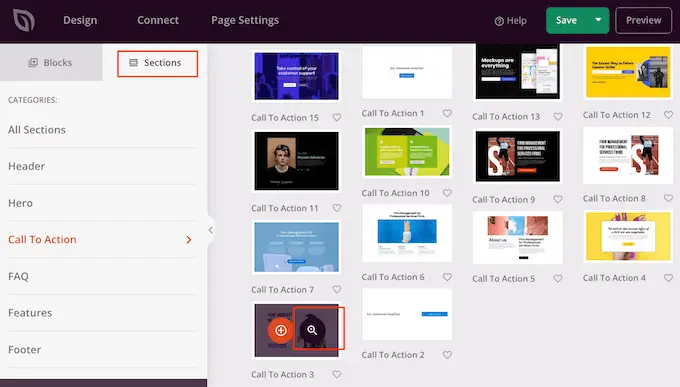The width and height of the screenshot is (680, 387).
Task: Preview Call To Action 3 with magnifier icon
Action: 312,330
